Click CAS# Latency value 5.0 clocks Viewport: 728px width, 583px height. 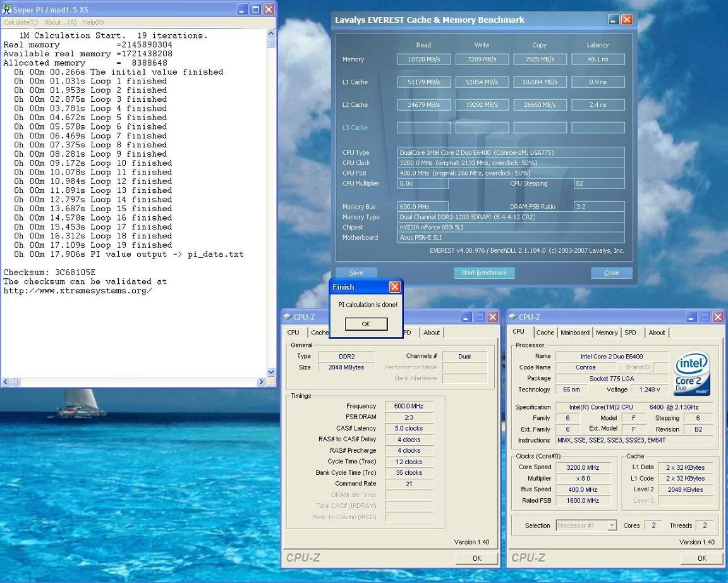(x=409, y=428)
